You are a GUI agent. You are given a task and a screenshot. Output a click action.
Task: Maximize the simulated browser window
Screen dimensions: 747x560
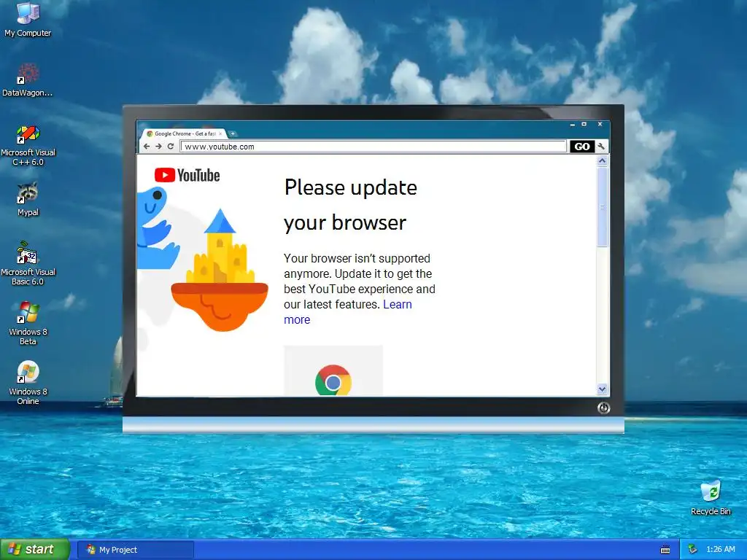[x=584, y=124]
